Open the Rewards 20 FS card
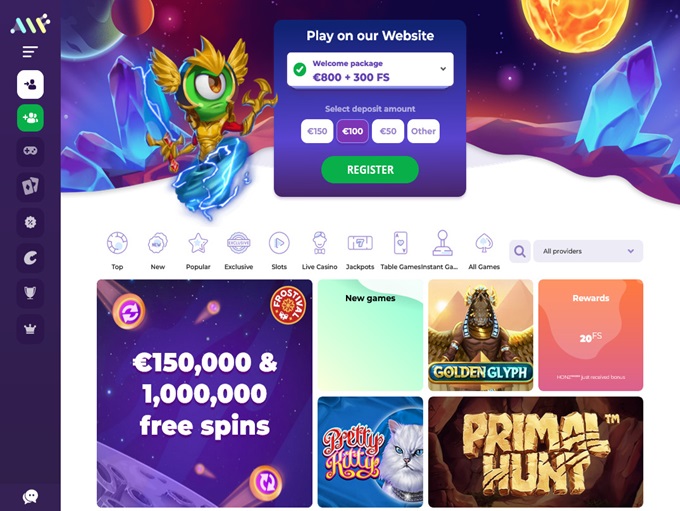The width and height of the screenshot is (680, 511). (x=591, y=335)
